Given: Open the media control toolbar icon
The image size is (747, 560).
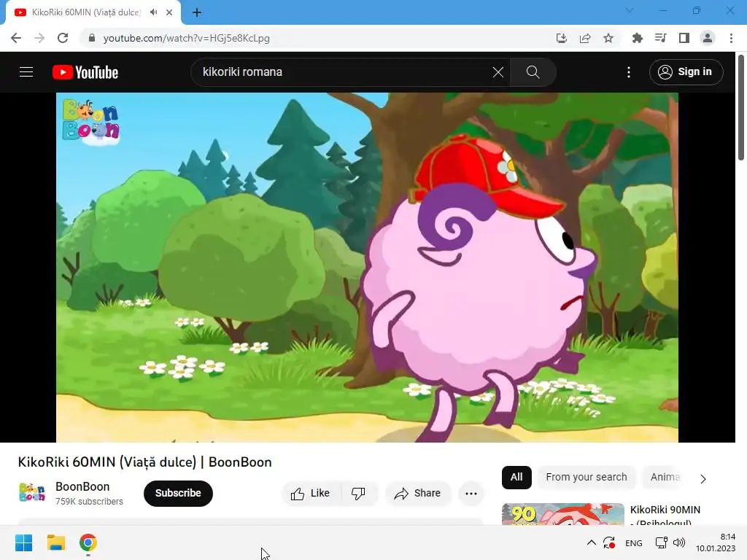Looking at the screenshot, I should click(x=660, y=38).
